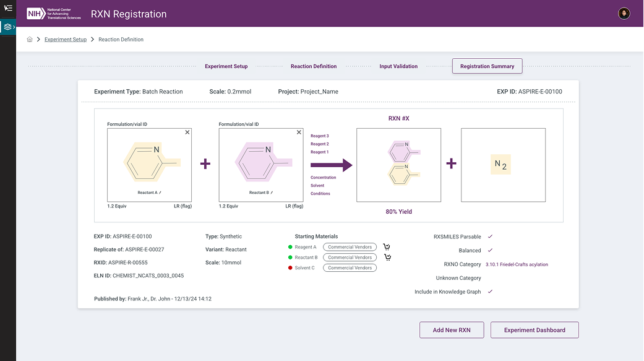Open the sidebar menu list icon
644x361 pixels.
[8, 8]
